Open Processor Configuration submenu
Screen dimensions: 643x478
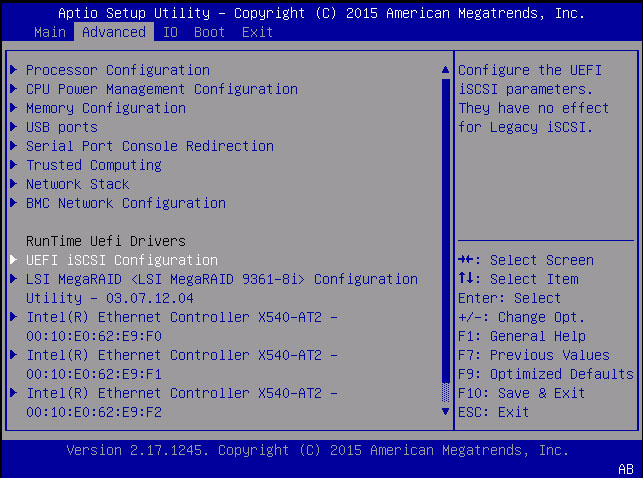pyautogui.click(x=118, y=70)
